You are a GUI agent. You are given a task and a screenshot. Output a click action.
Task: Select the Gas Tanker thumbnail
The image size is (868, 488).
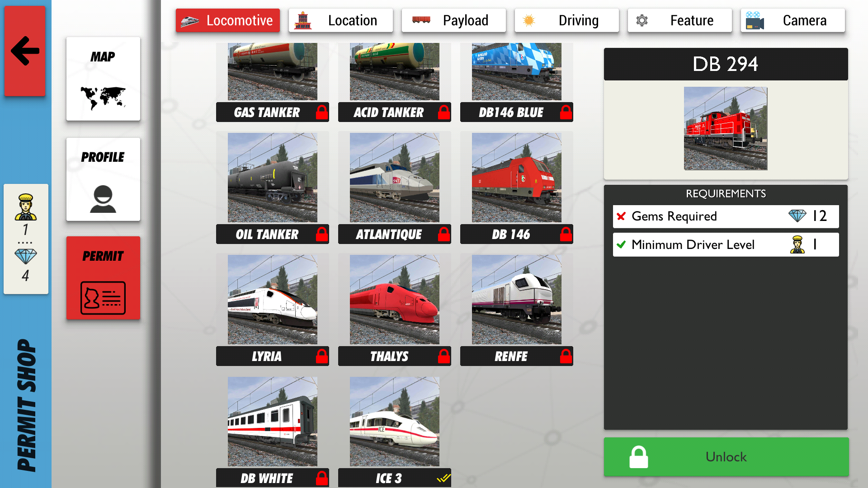pos(273,71)
